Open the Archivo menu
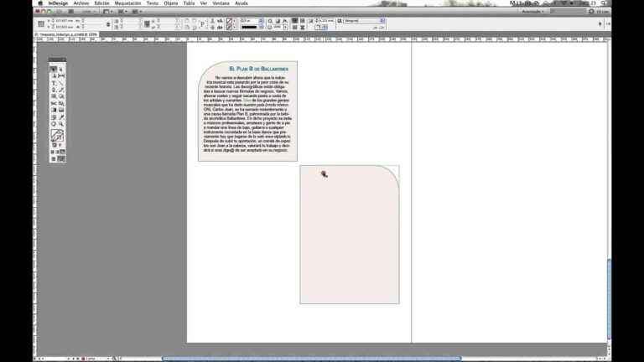The width and height of the screenshot is (644, 362). click(x=81, y=3)
